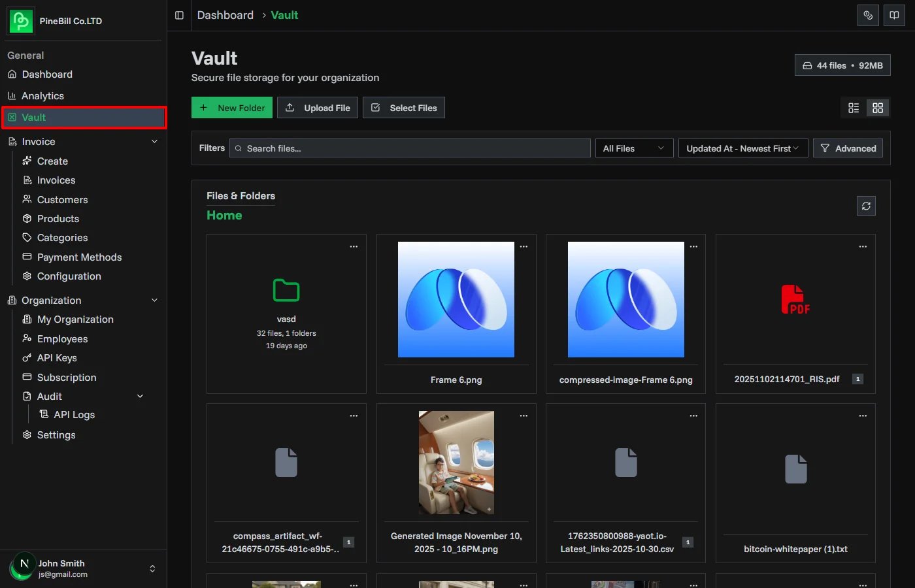Open the documentation book icon
Screen dimensions: 915x588
[x=894, y=15]
